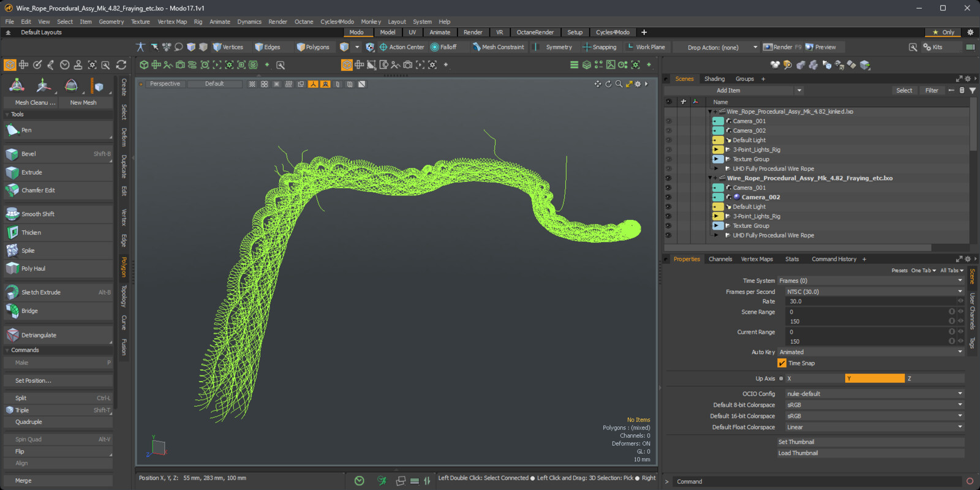Viewport: 980px width, 490px height.
Task: Open the Action Center options
Action: click(402, 47)
